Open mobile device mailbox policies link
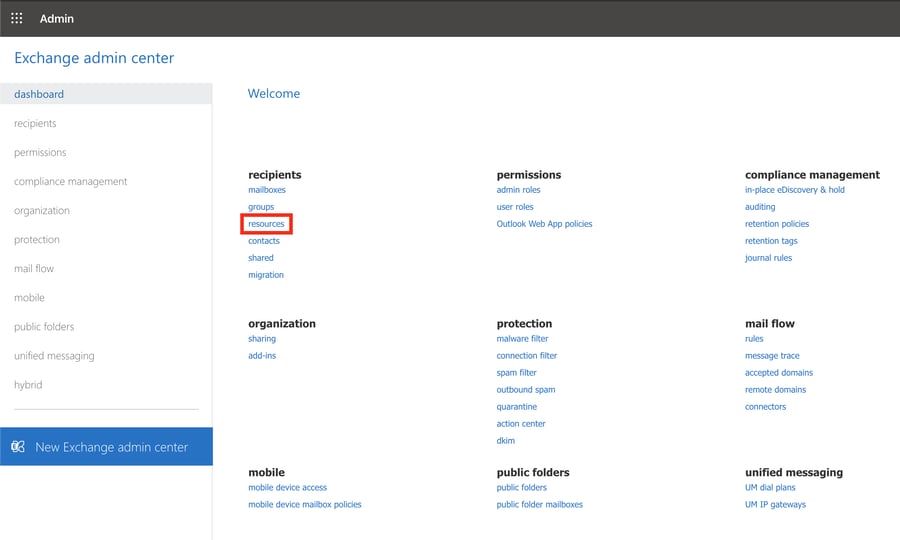 (305, 505)
